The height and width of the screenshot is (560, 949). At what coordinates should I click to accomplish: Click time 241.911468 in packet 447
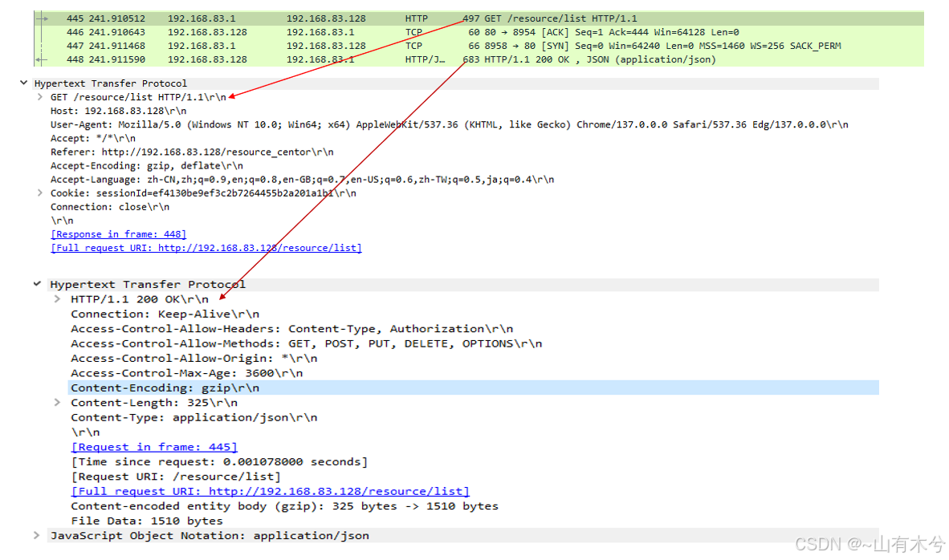(116, 46)
